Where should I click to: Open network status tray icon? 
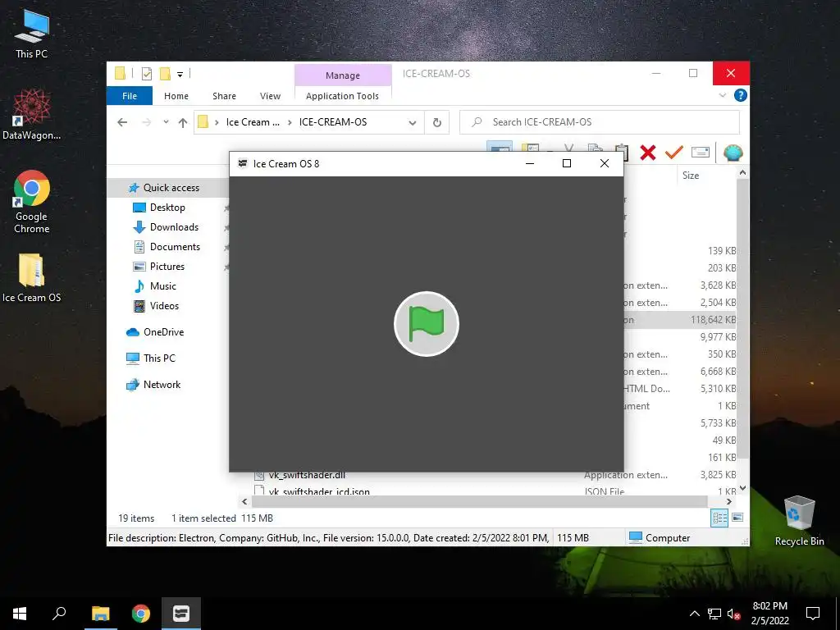714,614
